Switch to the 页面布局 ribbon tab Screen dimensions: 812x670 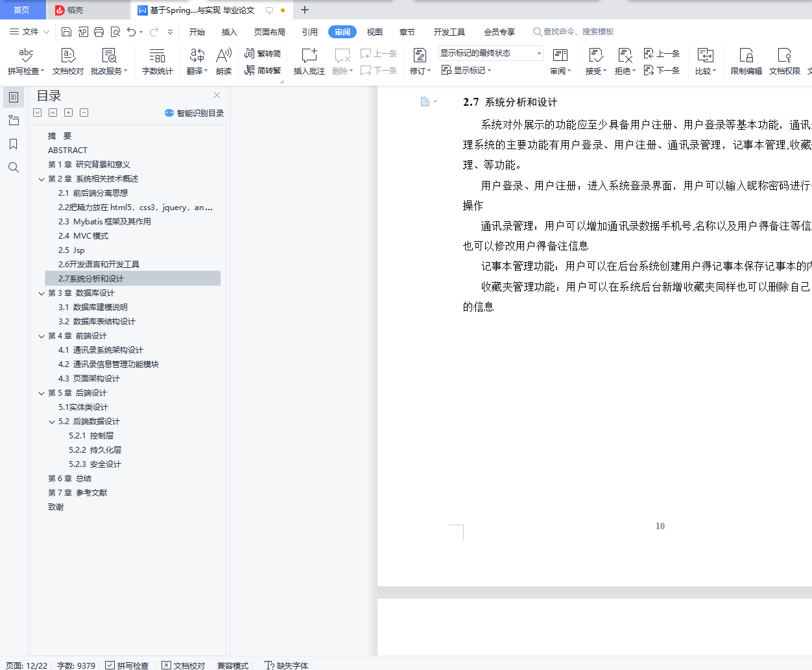click(270, 32)
